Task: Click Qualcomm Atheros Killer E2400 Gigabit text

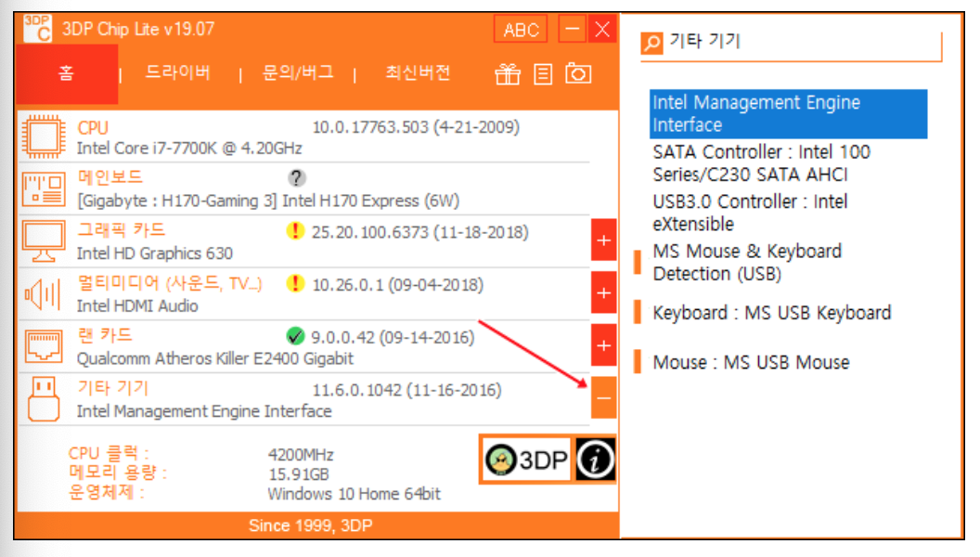Action: [215, 358]
